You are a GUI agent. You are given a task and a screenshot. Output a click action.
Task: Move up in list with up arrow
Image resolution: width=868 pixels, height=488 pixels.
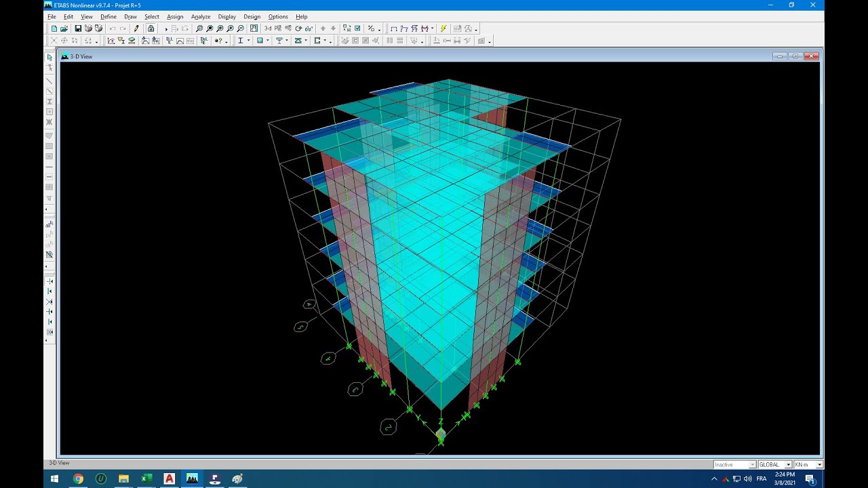[x=323, y=28]
